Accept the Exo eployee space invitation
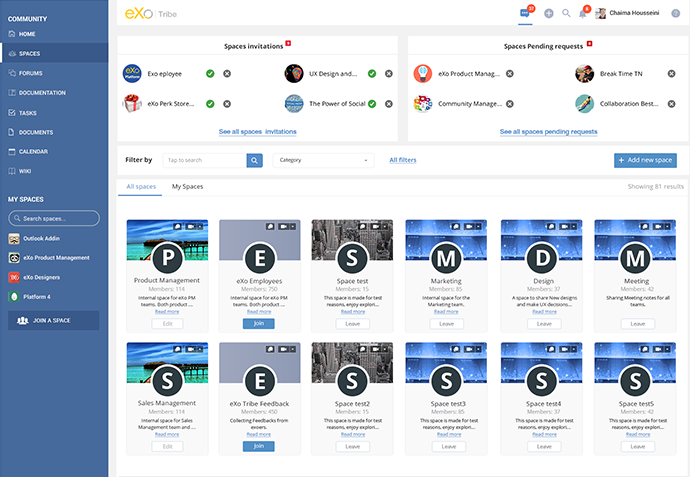 (210, 73)
